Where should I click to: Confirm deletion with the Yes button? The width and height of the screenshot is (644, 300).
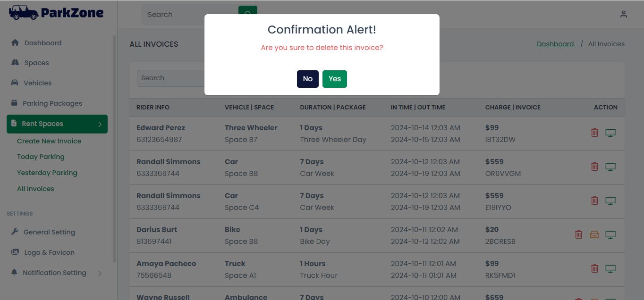[334, 79]
